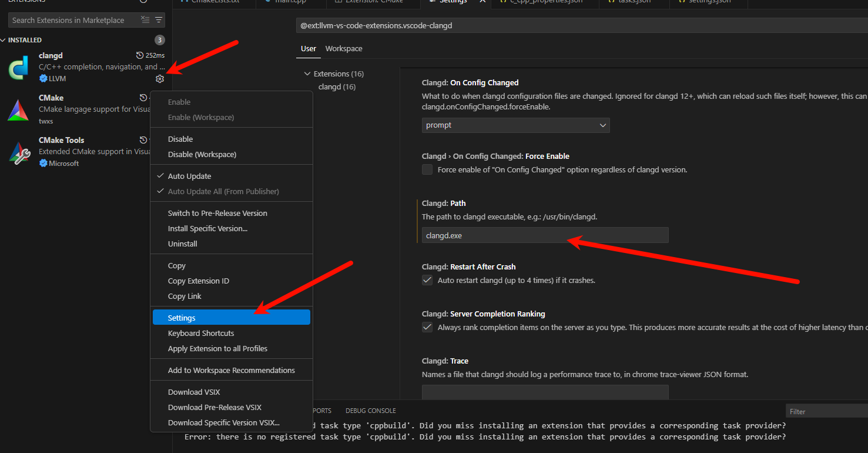Click the clangd extension gear icon
Viewport: 868px width, 453px height.
click(x=160, y=79)
